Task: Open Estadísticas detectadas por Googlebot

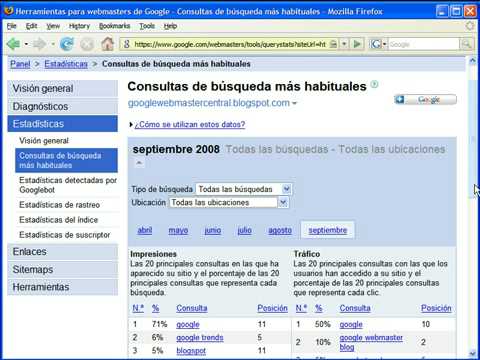Action: point(68,185)
